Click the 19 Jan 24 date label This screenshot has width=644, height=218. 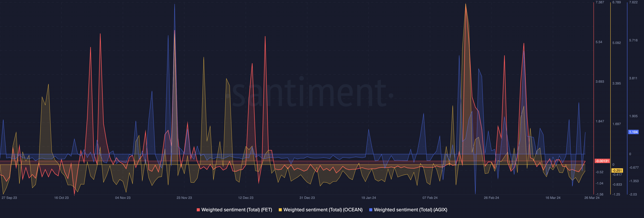(x=369, y=198)
